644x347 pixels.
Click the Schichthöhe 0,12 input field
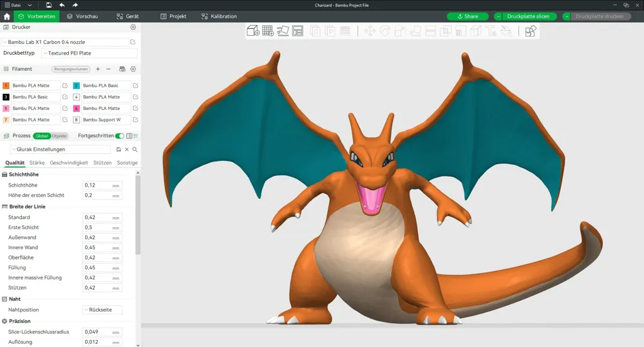[x=102, y=185]
